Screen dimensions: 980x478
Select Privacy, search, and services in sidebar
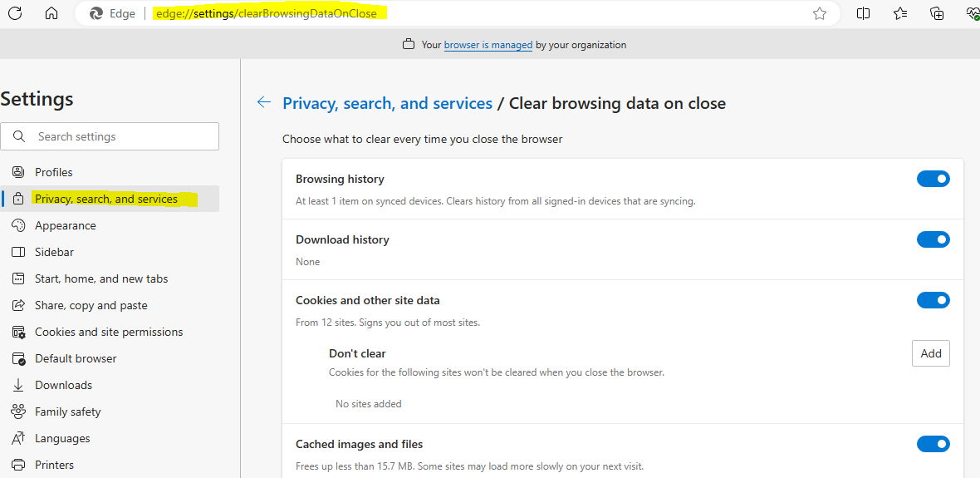click(x=110, y=199)
